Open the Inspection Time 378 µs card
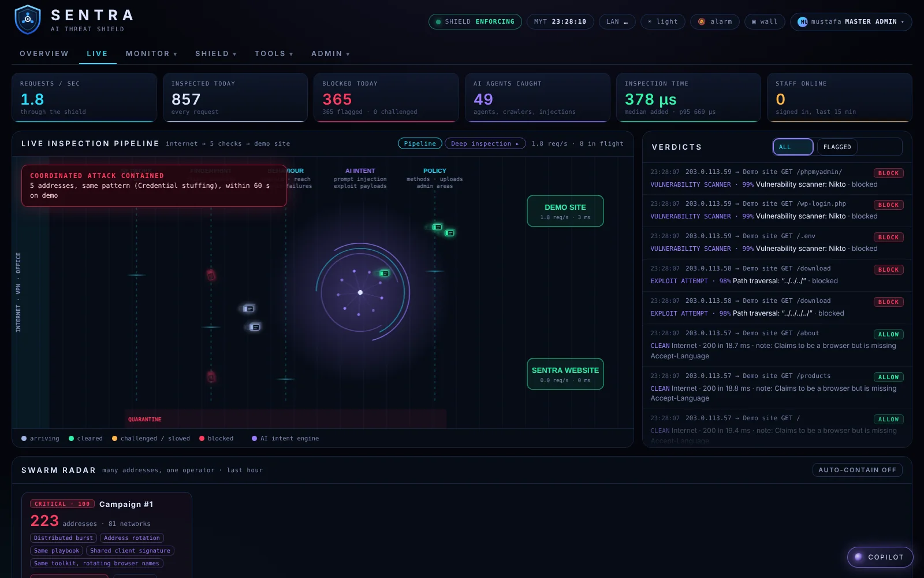 tap(688, 97)
